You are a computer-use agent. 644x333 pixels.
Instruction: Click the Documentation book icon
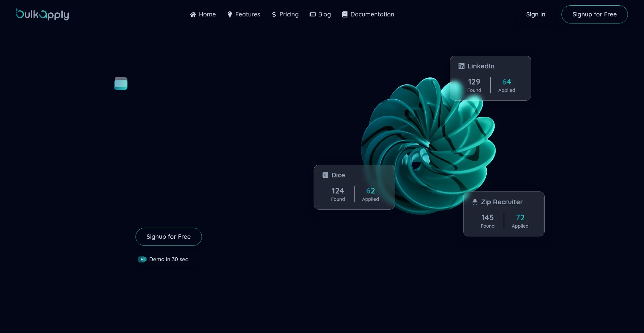(344, 14)
